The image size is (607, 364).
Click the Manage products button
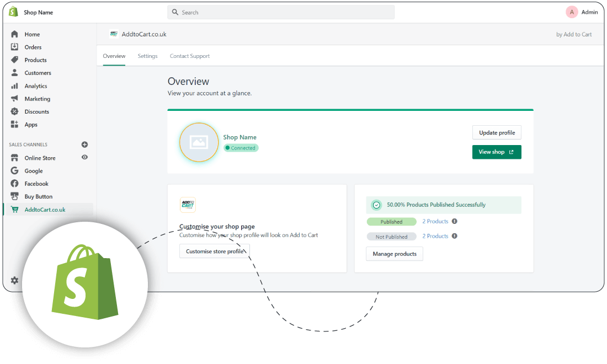click(x=395, y=254)
